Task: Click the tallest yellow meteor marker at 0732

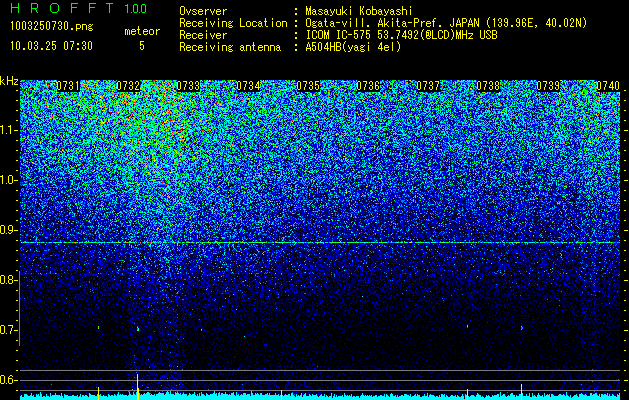Action: click(x=138, y=387)
